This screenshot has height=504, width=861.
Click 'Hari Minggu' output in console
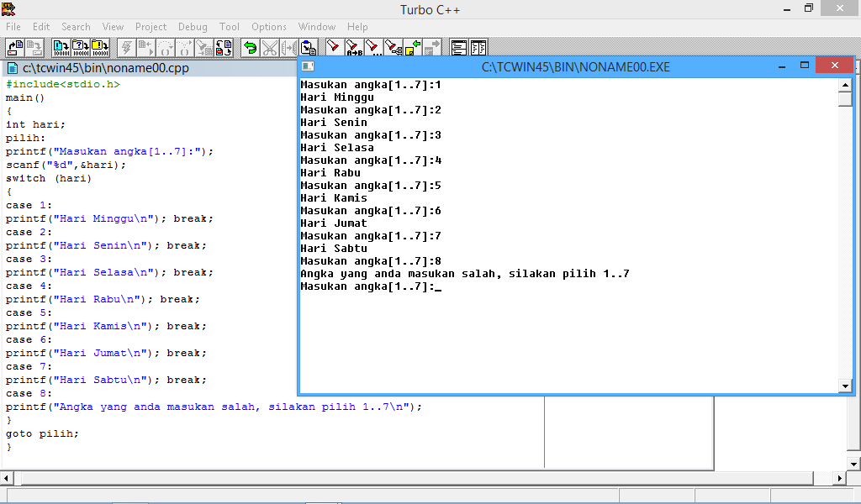point(337,97)
